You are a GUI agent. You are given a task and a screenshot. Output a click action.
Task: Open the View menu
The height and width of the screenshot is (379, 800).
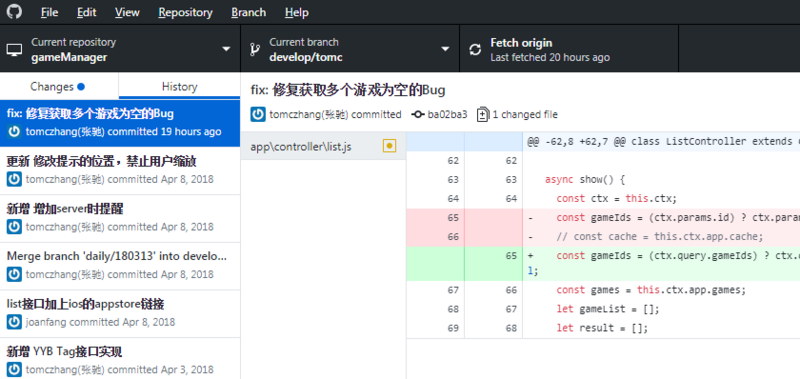point(126,12)
